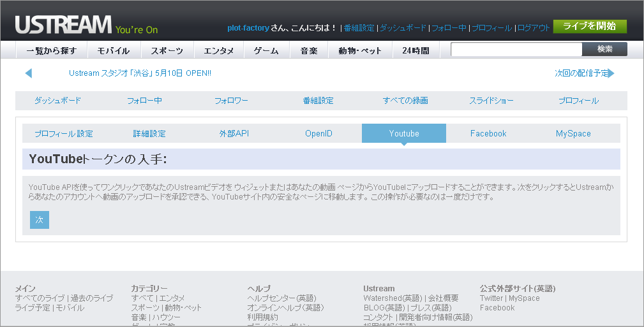Click the ライブ予定 footer link

tap(33, 308)
